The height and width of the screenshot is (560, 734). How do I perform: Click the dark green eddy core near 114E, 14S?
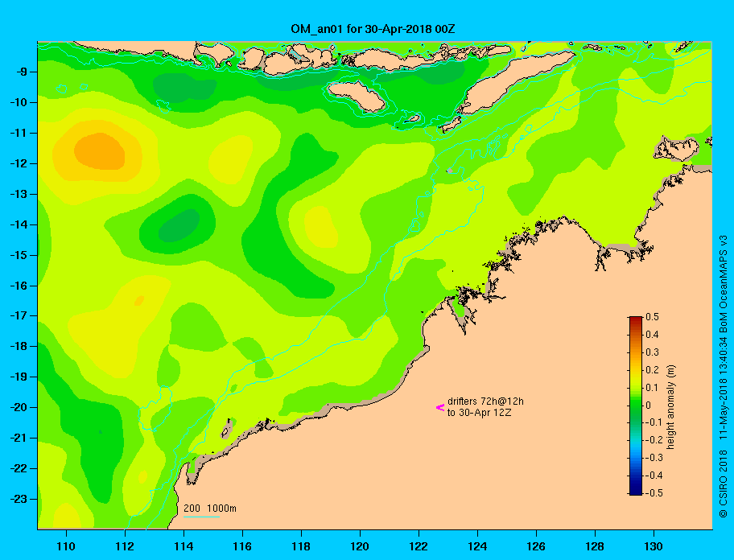pos(179,225)
